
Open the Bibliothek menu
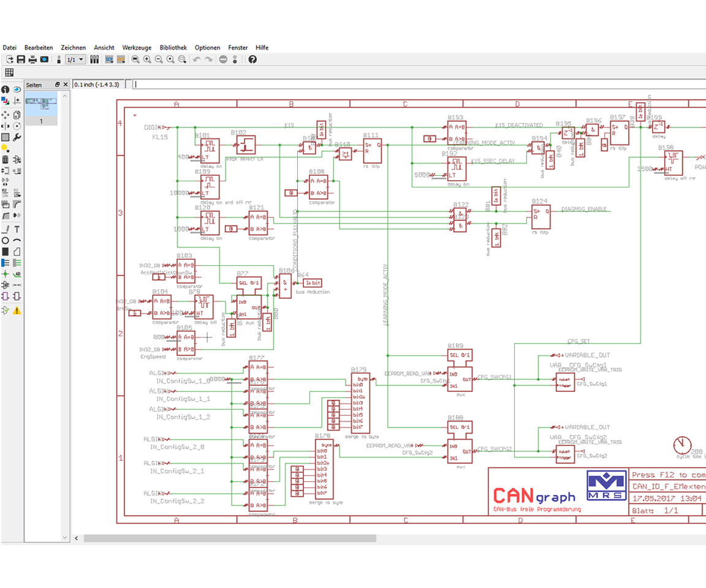(173, 47)
